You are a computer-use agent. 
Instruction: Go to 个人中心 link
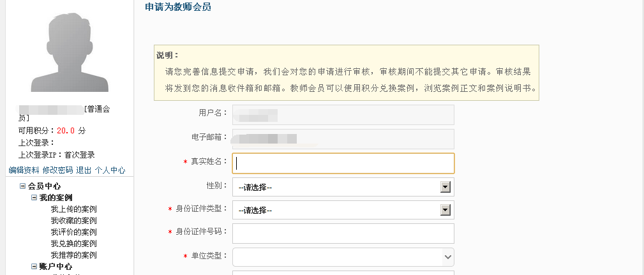[x=110, y=170]
